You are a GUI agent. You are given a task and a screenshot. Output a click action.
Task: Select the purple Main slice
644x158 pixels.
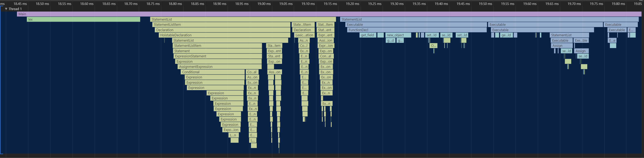[325, 14]
